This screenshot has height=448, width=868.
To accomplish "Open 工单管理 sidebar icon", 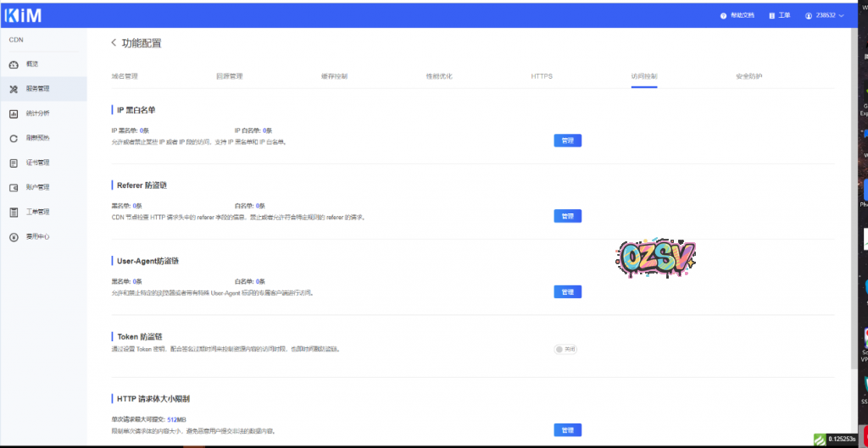I will 14,212.
